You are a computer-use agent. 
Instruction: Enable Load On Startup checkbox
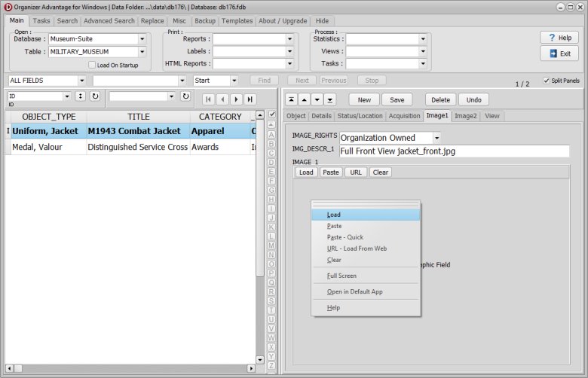[92, 65]
